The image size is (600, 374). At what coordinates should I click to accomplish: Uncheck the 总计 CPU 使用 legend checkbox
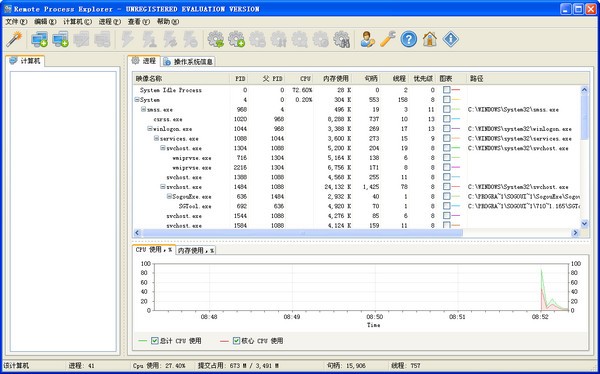[x=155, y=341]
